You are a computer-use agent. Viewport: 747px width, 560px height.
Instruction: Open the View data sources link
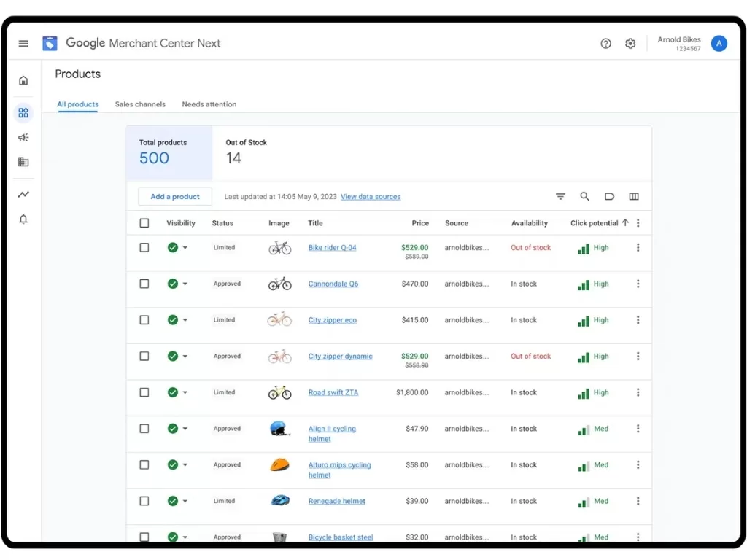[371, 197]
